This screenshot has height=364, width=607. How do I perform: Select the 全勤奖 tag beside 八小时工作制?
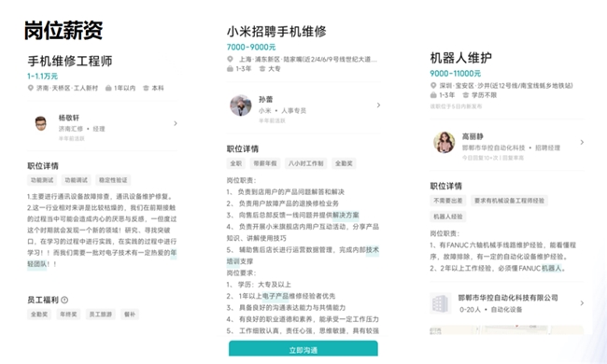click(344, 163)
